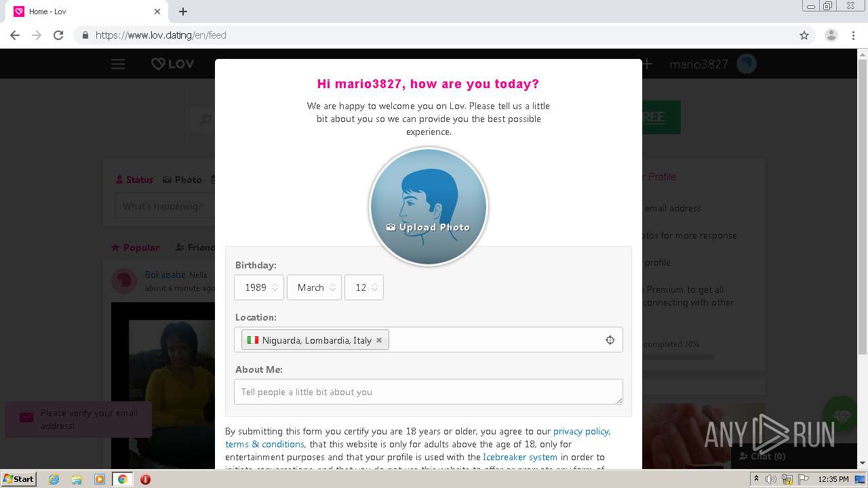868x488 pixels.
Task: Switch to the Photo post tab
Action: click(x=182, y=180)
